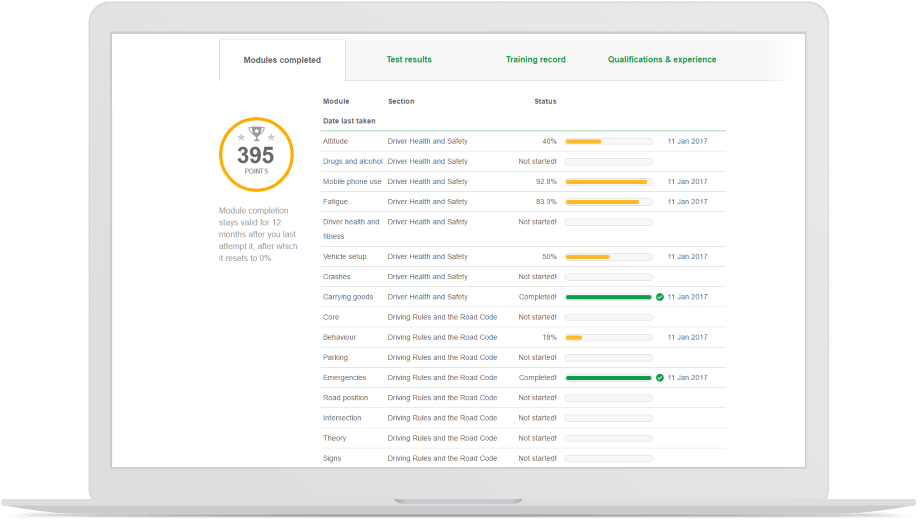Click the Fatigue 83.3% progress bar
Screen dimensions: 920x524
tap(608, 202)
